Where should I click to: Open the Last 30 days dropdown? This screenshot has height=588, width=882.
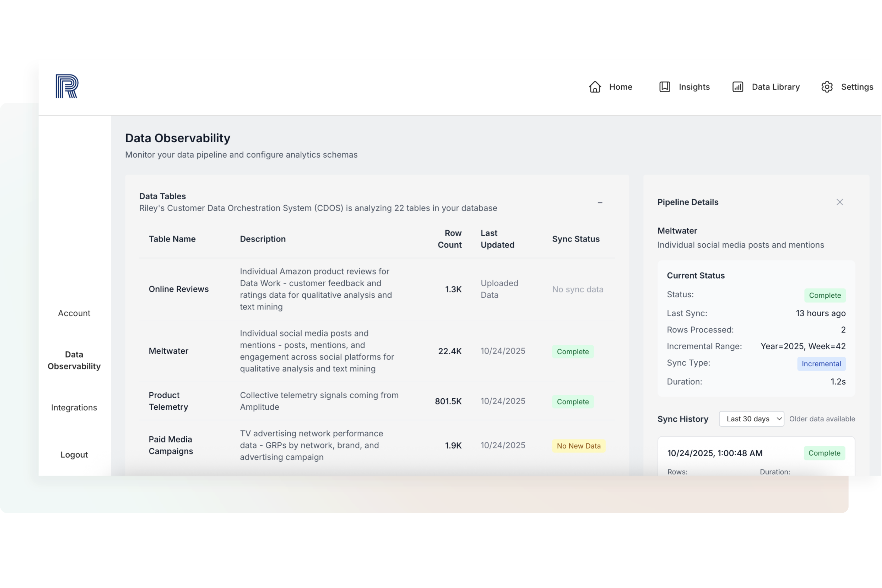pos(751,419)
